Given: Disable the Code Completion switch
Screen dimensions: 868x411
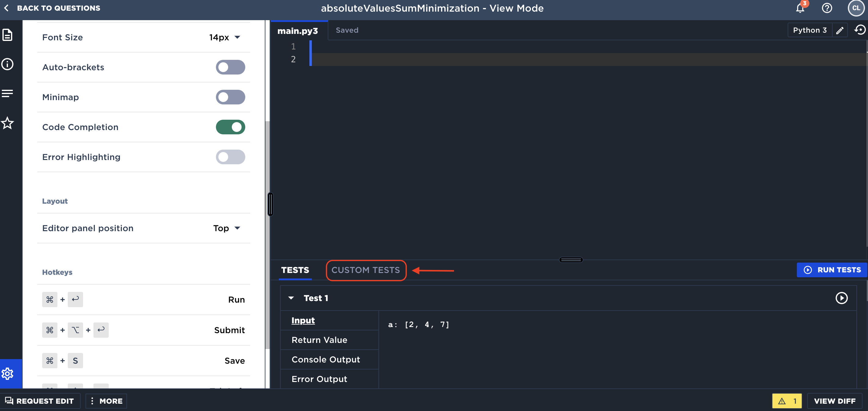Looking at the screenshot, I should (x=231, y=127).
